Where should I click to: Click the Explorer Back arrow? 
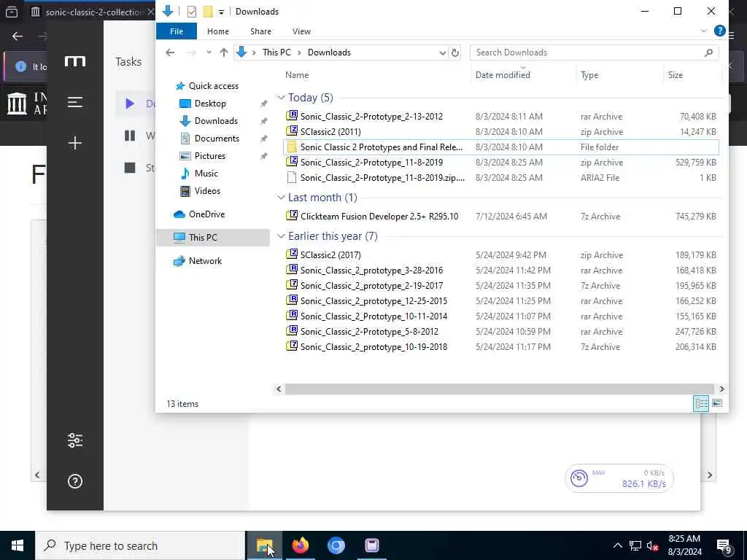[x=170, y=52]
